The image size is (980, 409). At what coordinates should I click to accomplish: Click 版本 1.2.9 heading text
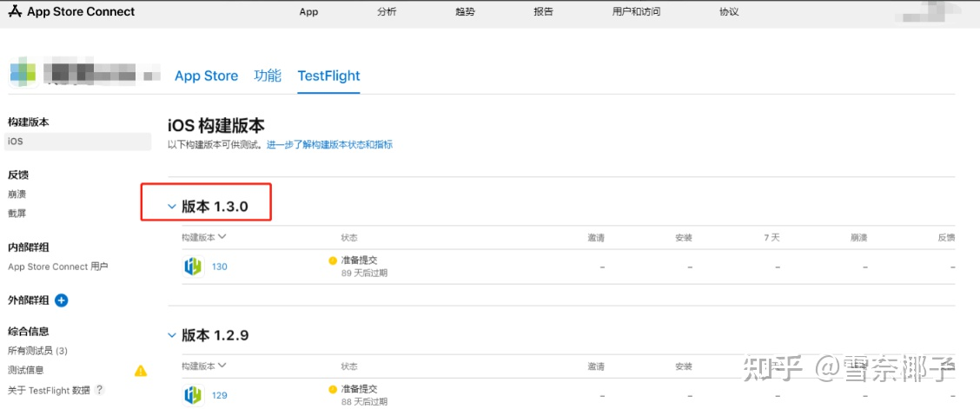[x=215, y=335]
